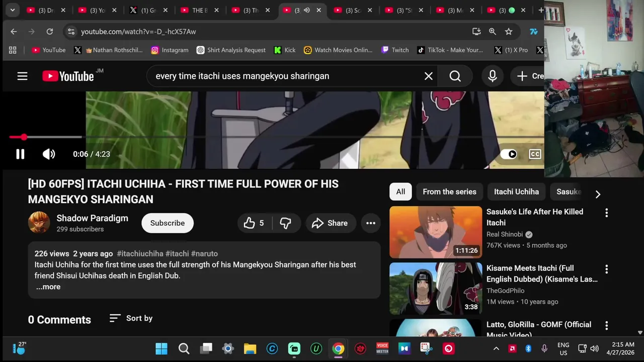Open the three-dot more actions menu under video
Screen dimensions: 644x362
pyautogui.click(x=371, y=223)
